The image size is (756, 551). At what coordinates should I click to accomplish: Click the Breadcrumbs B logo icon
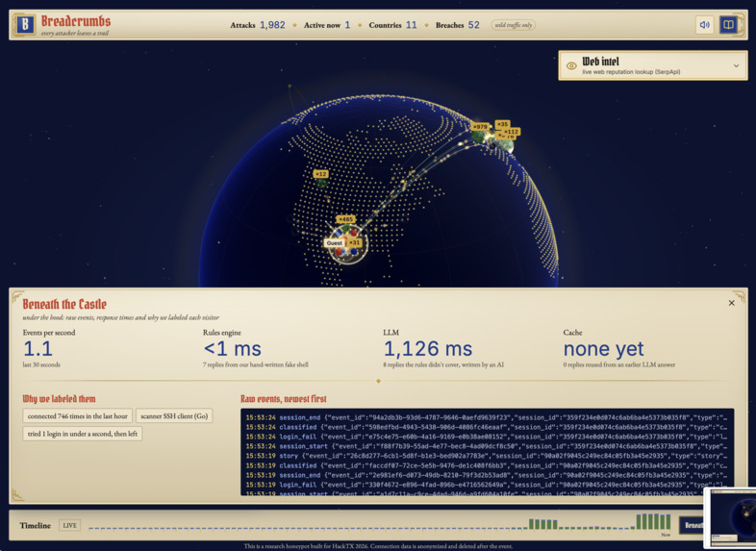tap(25, 24)
